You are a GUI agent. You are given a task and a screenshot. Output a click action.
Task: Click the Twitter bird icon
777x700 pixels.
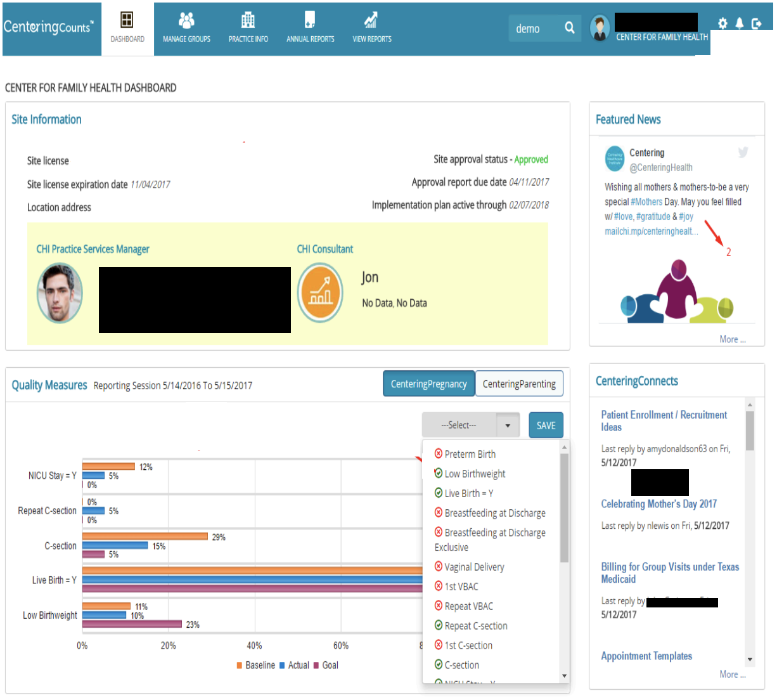(x=743, y=152)
